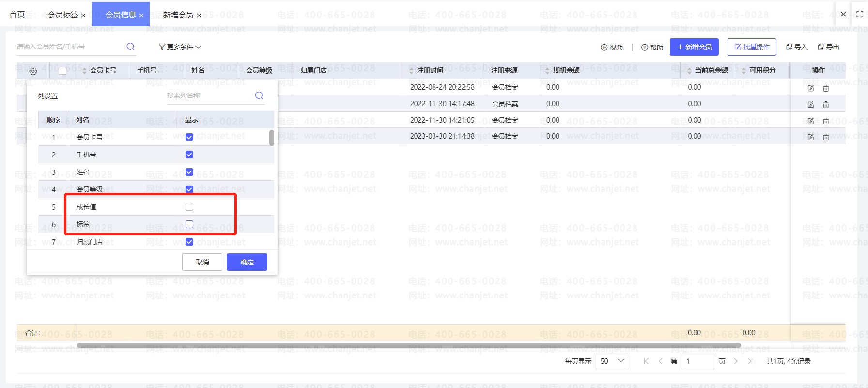868x388 pixels.
Task: Click 导入 to import members
Action: tap(797, 47)
